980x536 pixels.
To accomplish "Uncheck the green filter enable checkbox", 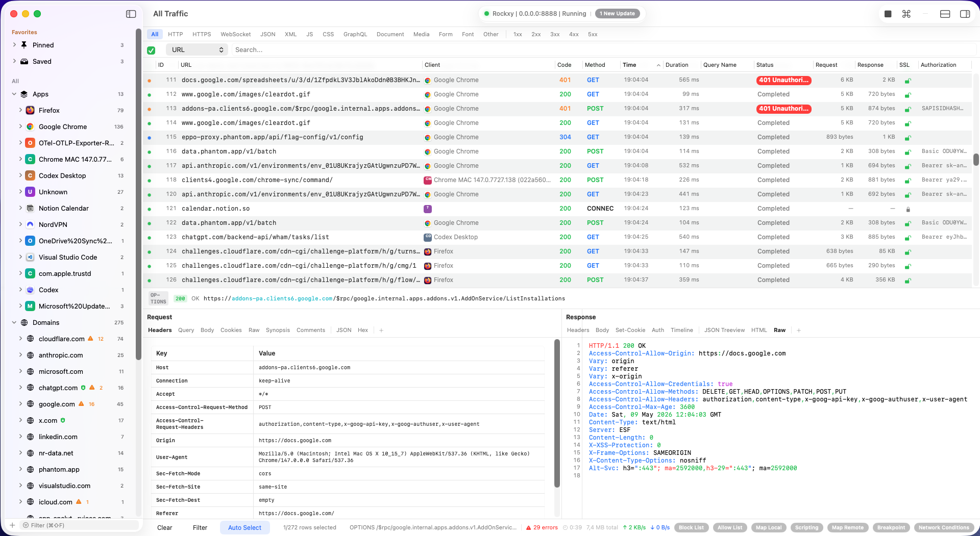I will pyautogui.click(x=151, y=50).
